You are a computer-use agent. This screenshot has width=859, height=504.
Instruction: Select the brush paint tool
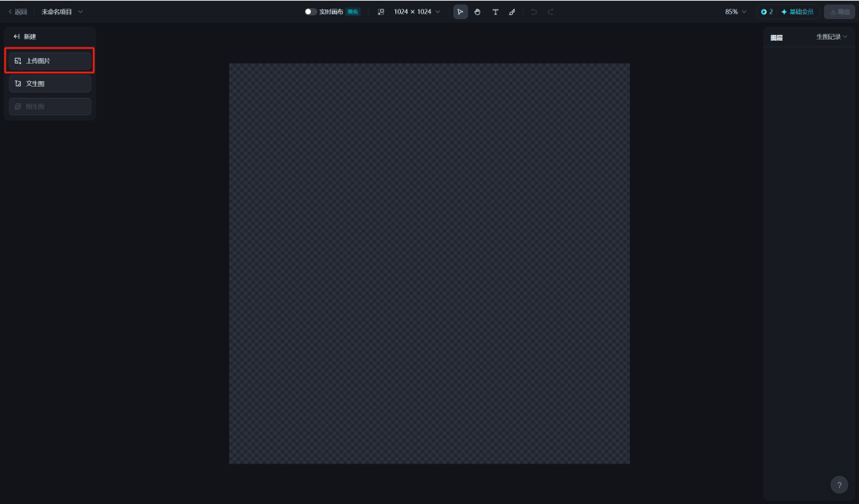(x=512, y=12)
